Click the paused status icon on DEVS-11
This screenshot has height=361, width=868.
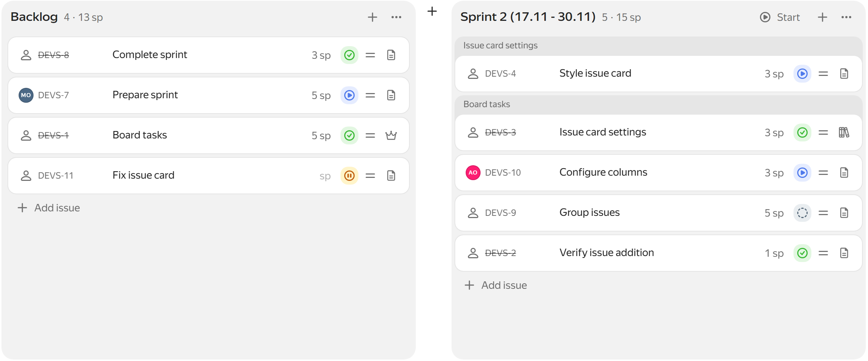click(349, 176)
